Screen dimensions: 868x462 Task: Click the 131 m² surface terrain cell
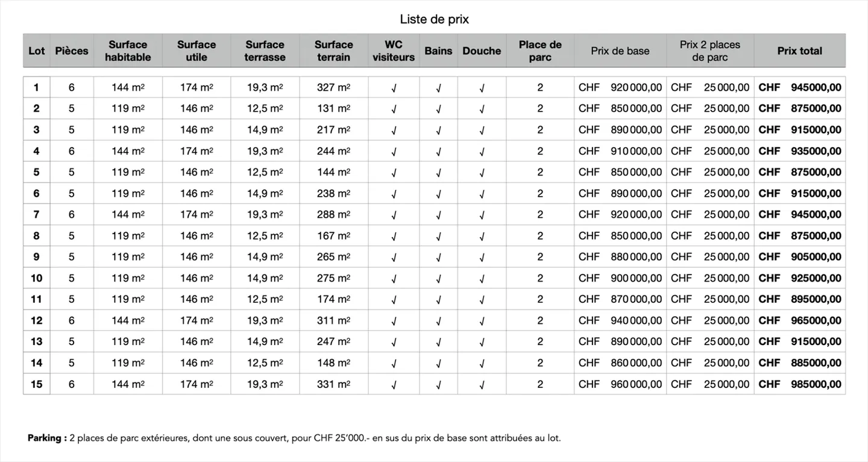click(333, 109)
